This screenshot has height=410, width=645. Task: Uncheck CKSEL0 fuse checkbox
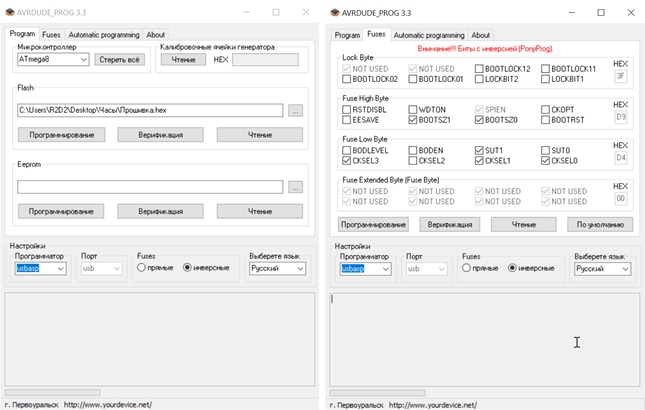point(545,160)
